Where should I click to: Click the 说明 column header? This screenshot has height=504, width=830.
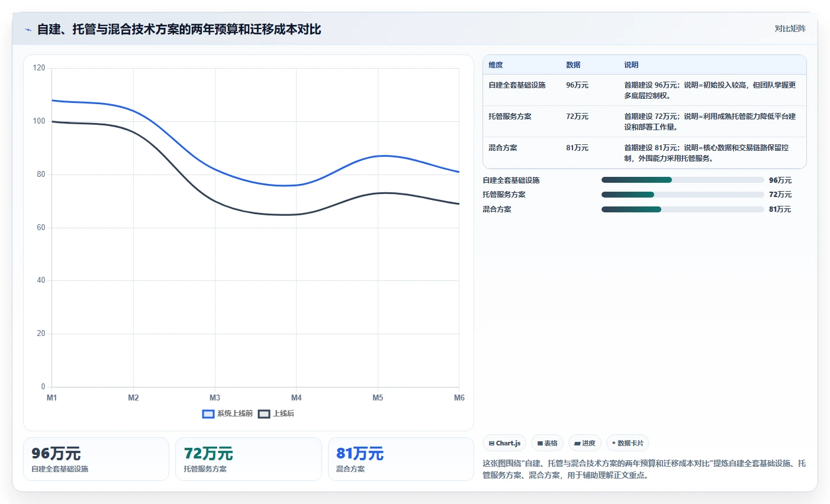coord(631,65)
